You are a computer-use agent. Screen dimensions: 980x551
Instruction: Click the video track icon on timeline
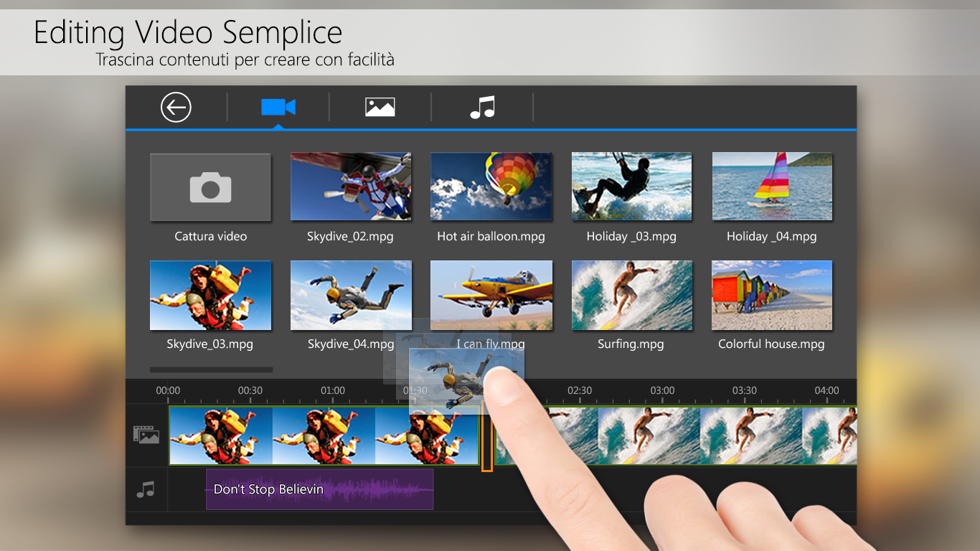tap(146, 434)
